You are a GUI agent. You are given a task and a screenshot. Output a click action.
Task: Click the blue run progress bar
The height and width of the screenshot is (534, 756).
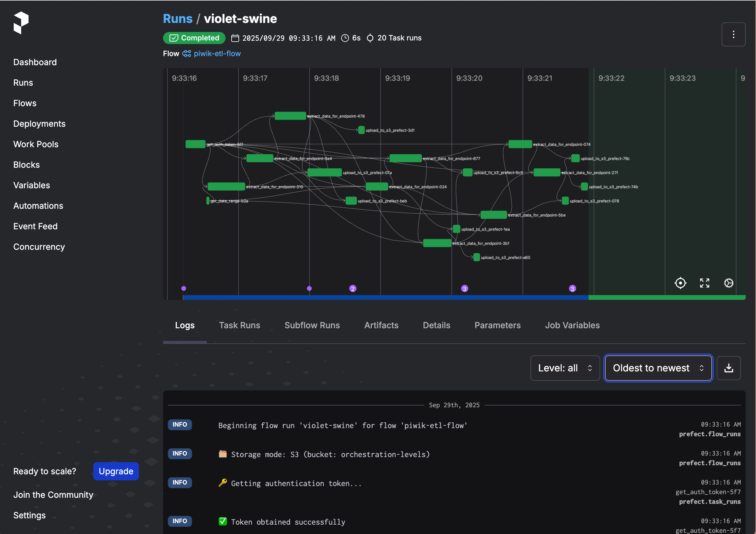click(385, 297)
